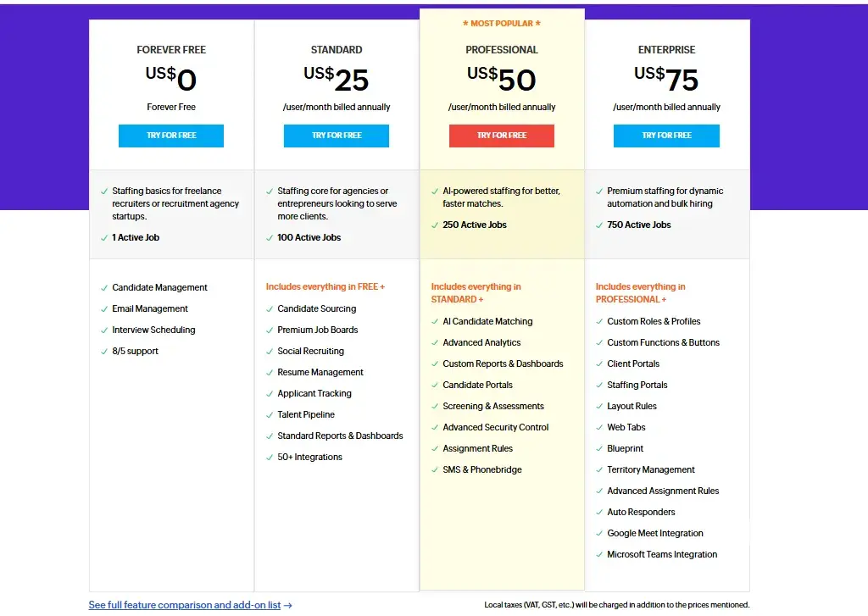
Task: Select the Most Popular label above Professional
Action: (x=502, y=24)
